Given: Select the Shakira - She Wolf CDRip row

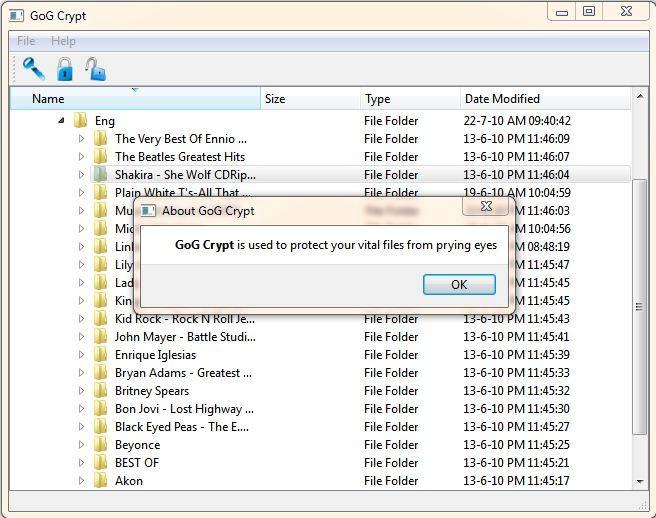Looking at the screenshot, I should coord(185,175).
